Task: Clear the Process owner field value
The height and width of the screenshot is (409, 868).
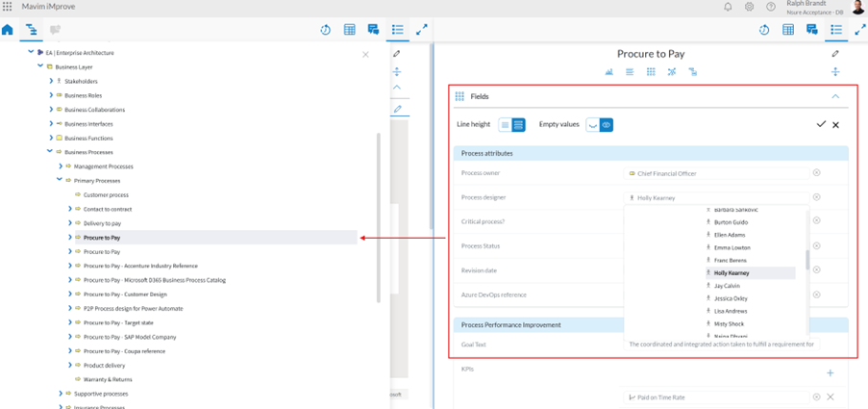Action: (x=817, y=173)
